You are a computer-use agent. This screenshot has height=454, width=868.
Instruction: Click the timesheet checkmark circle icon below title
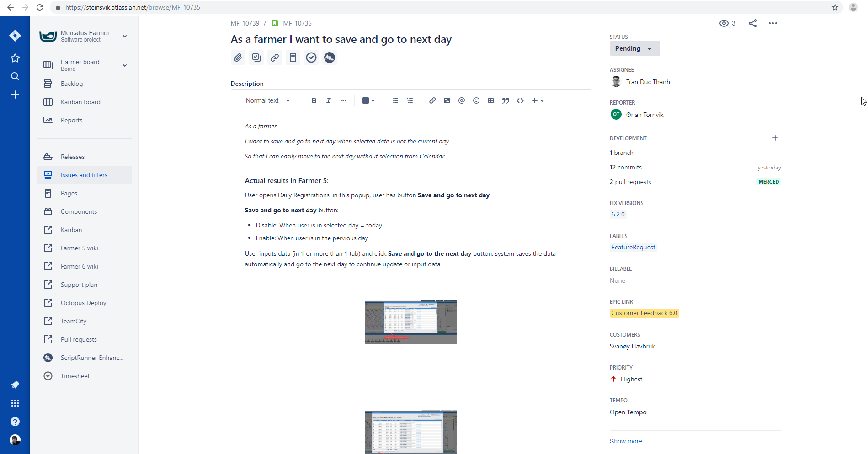311,58
